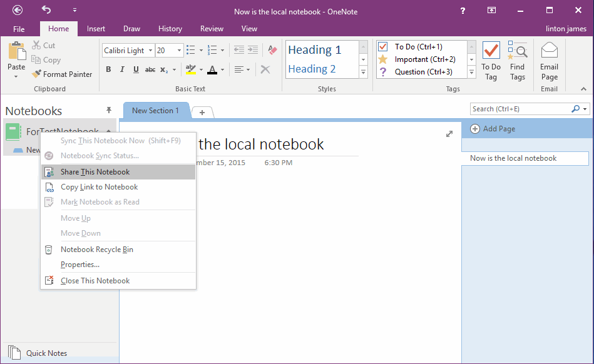This screenshot has width=594, height=364.
Task: Open Quick Notes at bottom
Action: pos(38,353)
